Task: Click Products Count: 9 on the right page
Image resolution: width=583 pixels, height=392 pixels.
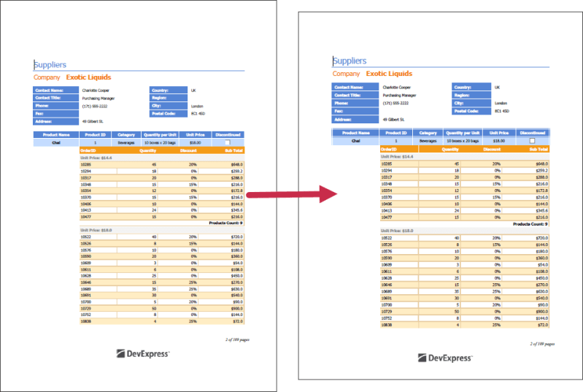Action: click(x=530, y=224)
